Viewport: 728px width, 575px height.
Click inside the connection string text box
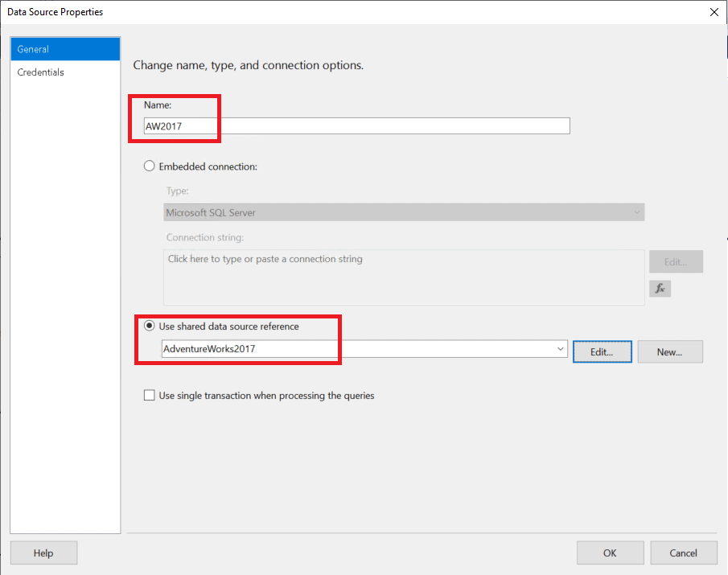click(x=404, y=277)
